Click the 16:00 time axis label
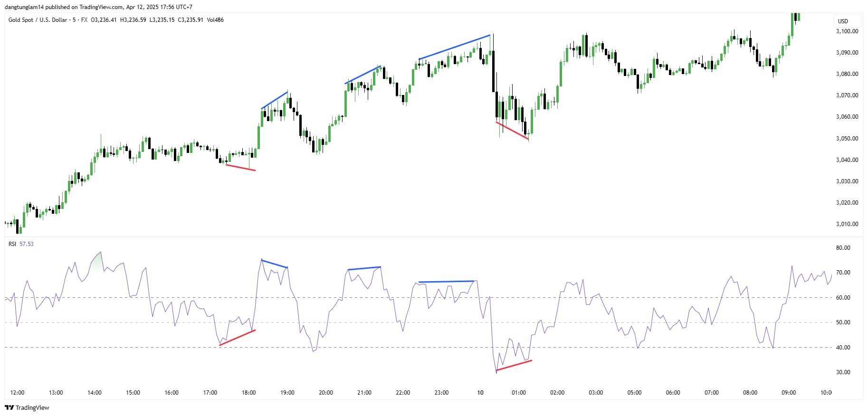This screenshot has width=868, height=416. coord(172,393)
